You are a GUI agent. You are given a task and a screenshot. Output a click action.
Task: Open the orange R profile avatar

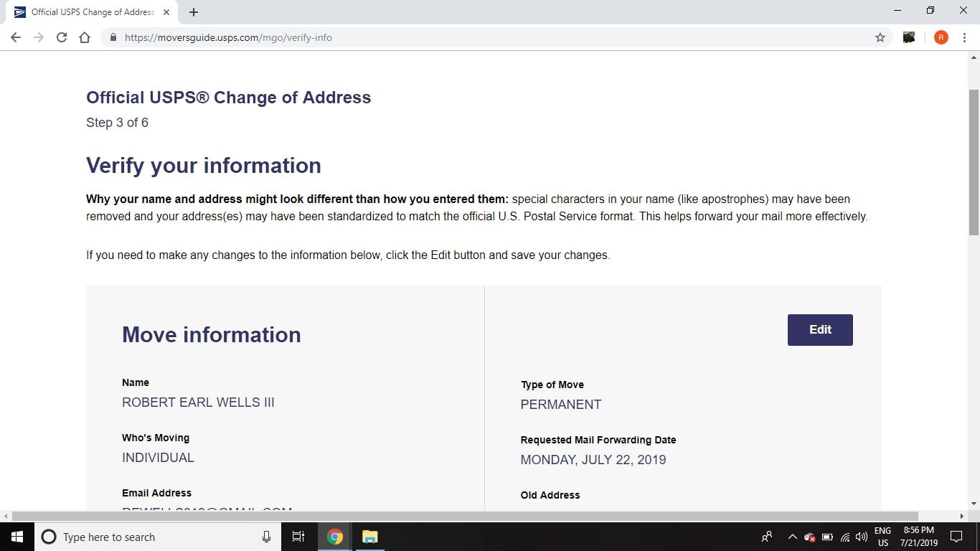coord(941,37)
